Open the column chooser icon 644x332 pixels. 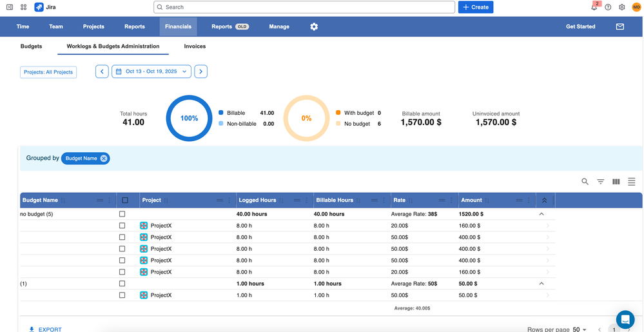point(616,182)
